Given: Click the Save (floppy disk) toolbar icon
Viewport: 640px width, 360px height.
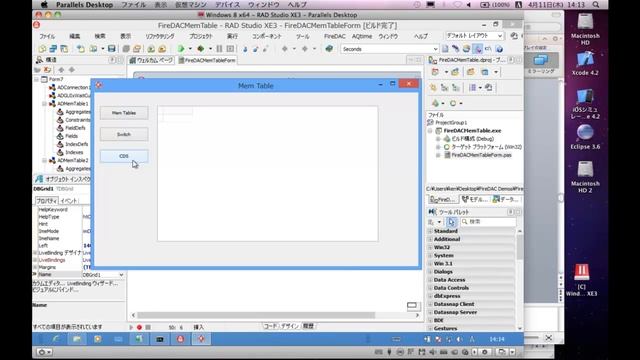Looking at the screenshot, I should click(111, 49).
